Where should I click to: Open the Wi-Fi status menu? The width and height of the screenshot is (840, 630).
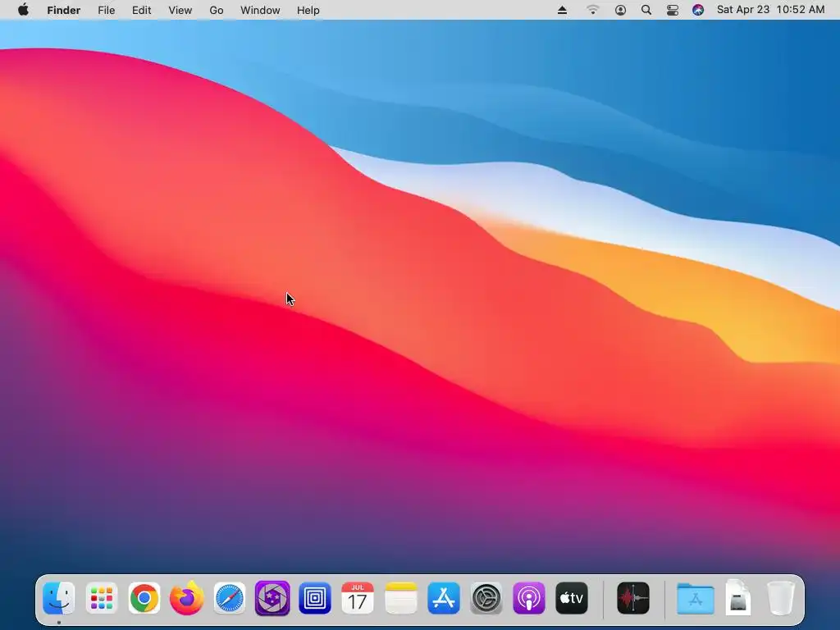[592, 10]
